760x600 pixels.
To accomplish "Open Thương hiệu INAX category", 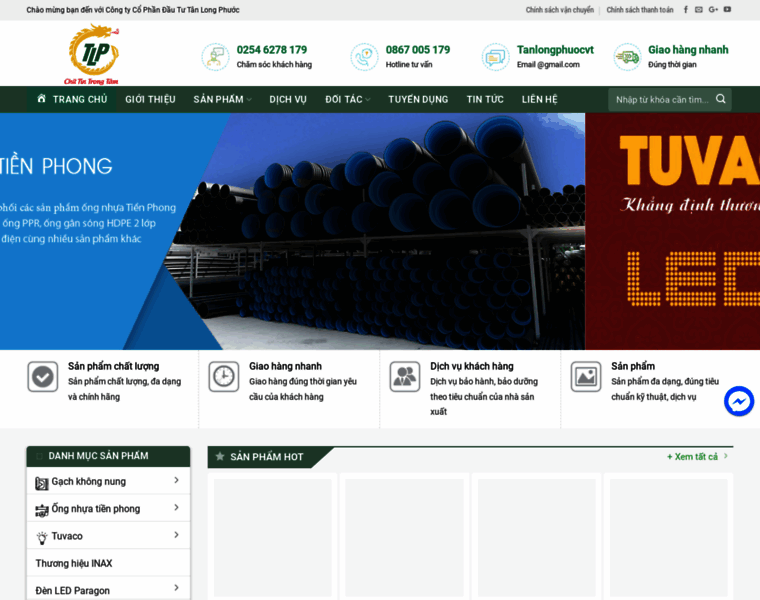I will click(74, 563).
